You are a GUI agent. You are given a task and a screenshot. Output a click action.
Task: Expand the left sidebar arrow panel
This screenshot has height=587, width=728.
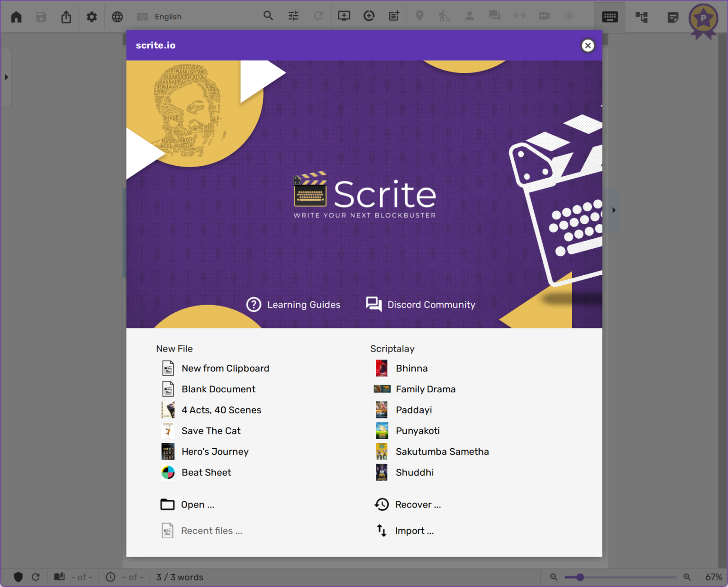click(x=6, y=77)
